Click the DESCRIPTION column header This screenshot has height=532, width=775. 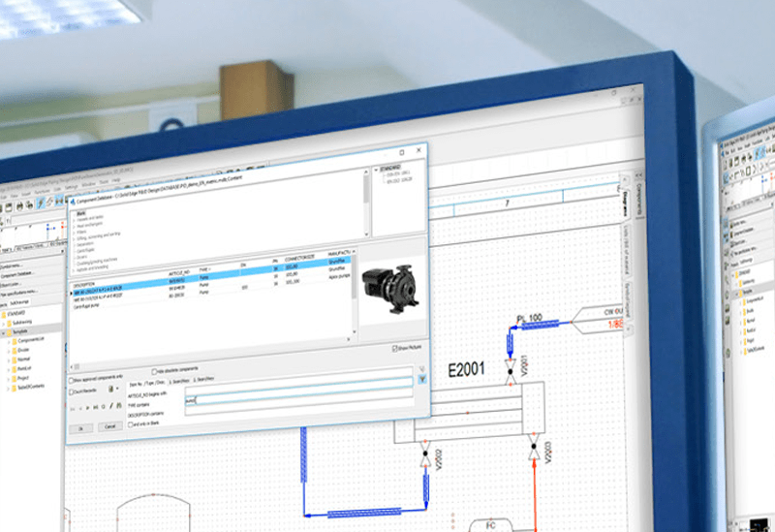tap(83, 285)
